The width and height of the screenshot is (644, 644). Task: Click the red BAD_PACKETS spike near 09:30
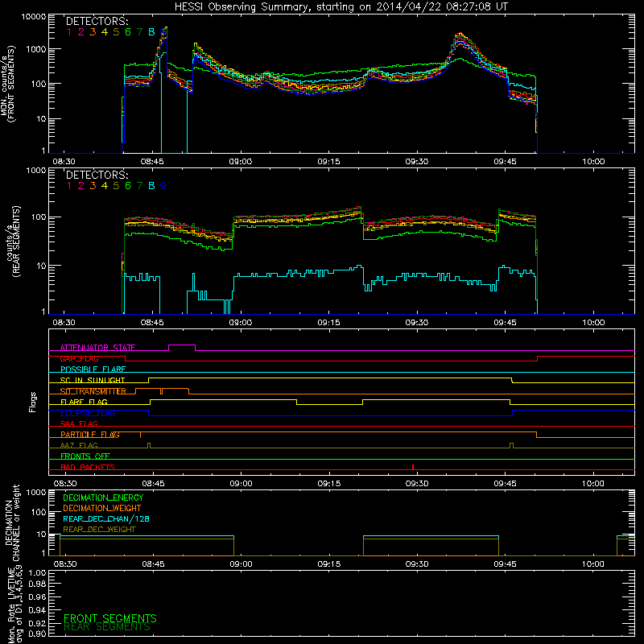pos(413,467)
